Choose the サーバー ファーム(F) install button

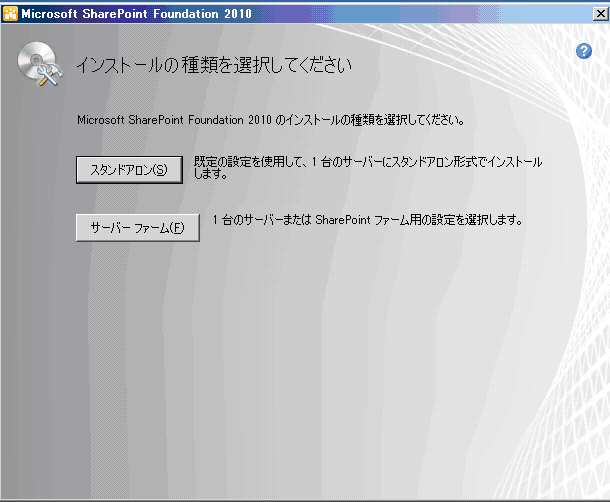click(x=138, y=228)
